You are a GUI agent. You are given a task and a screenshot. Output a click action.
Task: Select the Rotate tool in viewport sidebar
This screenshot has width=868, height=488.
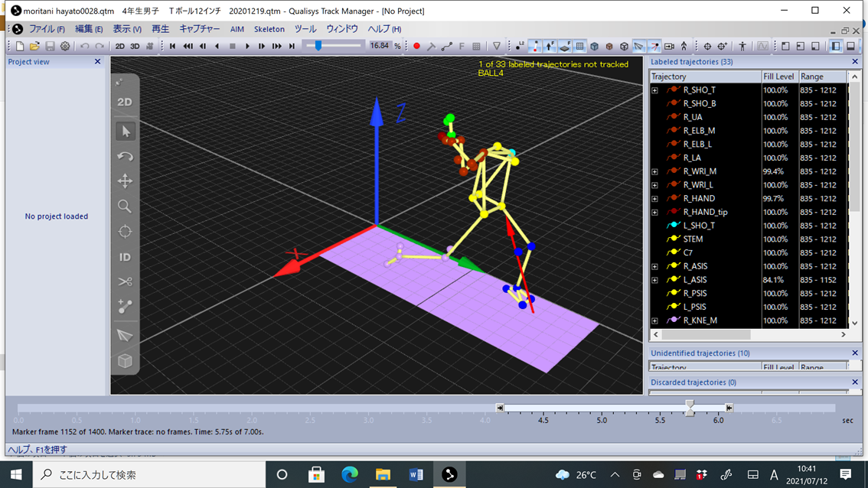click(x=125, y=157)
